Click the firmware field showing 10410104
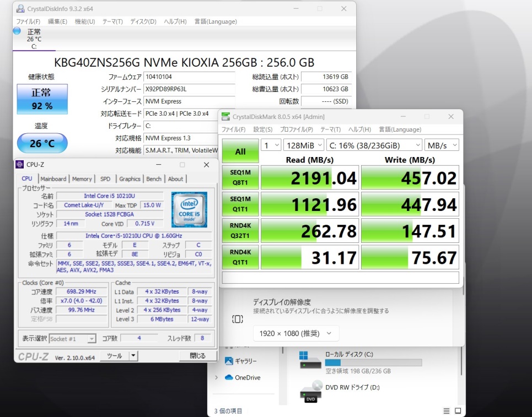The height and width of the screenshot is (417, 532). click(x=189, y=77)
